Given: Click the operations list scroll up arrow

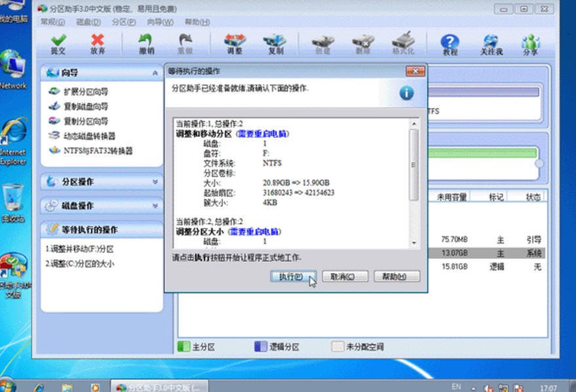Looking at the screenshot, I should (414, 124).
